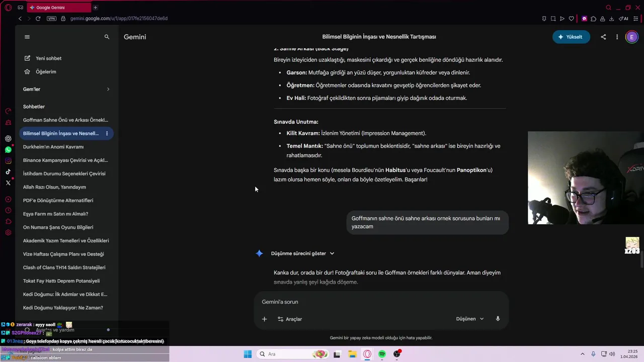Open the Google account avatar E
Image resolution: width=644 pixels, height=362 pixels.
tap(631, 37)
